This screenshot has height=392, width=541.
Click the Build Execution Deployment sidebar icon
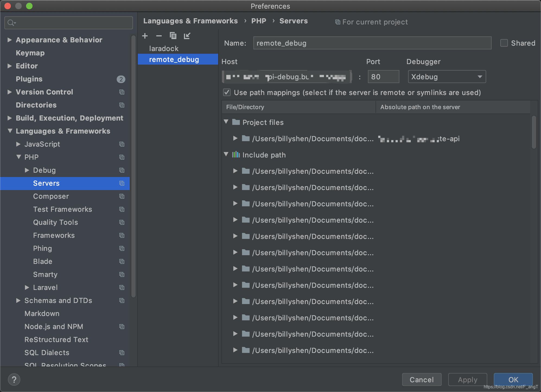coord(9,118)
